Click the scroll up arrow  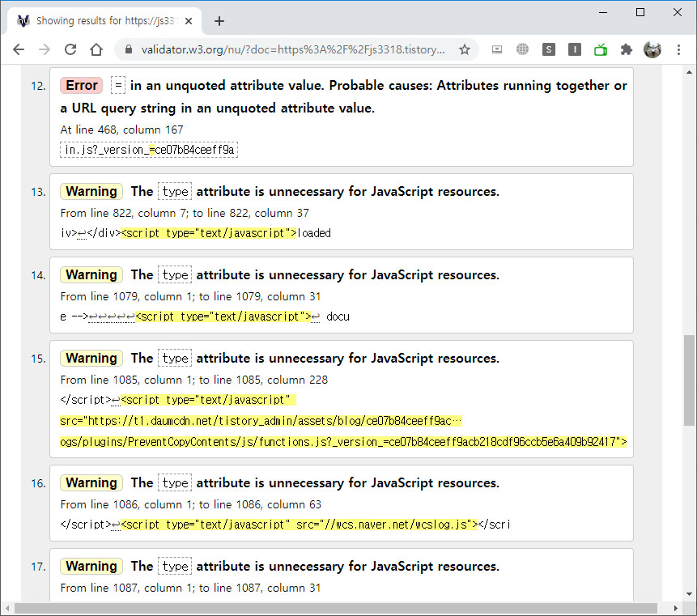689,72
